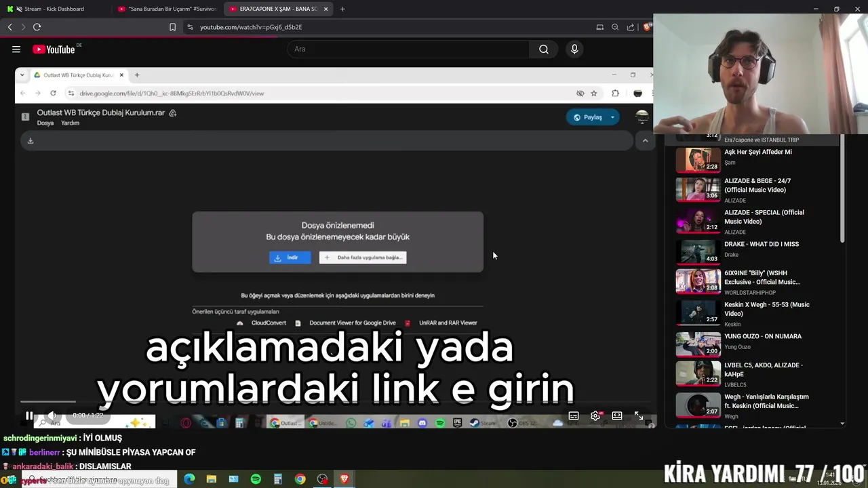Focus the YouTube 'Ara' search field
The height and width of the screenshot is (488, 868).
[x=408, y=49]
